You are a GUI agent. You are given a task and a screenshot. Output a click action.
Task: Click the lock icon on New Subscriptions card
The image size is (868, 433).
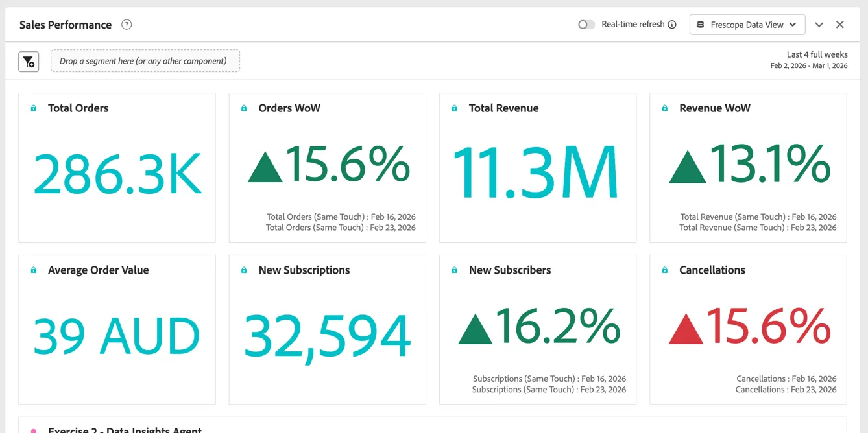(244, 270)
